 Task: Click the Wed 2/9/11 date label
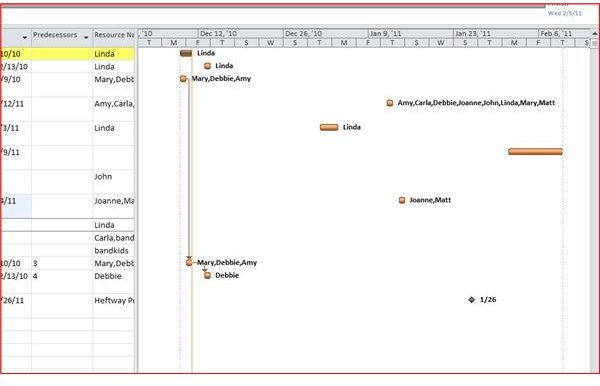(x=564, y=13)
